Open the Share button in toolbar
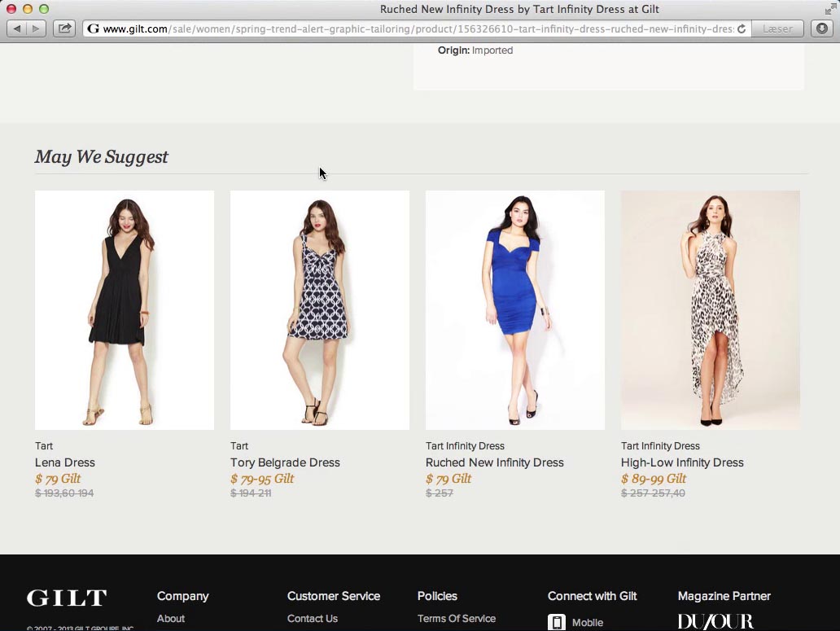Viewport: 840px width, 631px height. coord(64,28)
